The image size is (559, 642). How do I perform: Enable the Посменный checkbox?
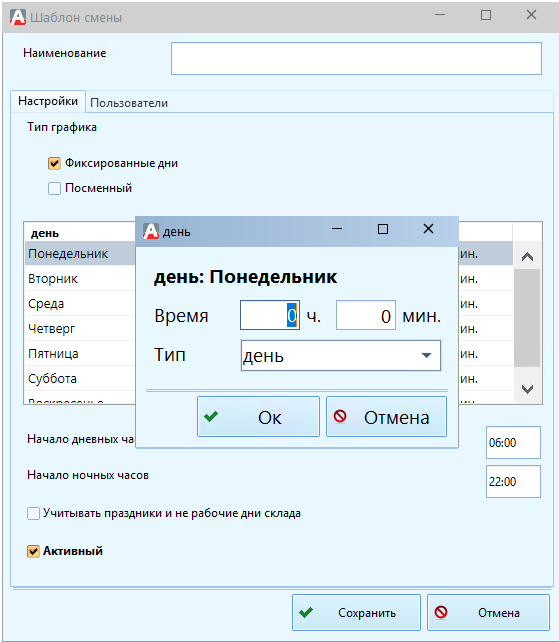coord(54,188)
